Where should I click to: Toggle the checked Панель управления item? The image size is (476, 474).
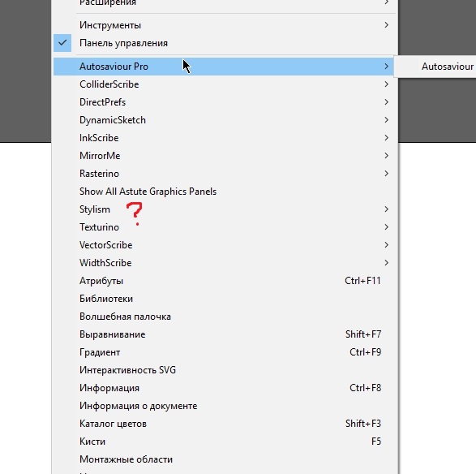coord(225,43)
